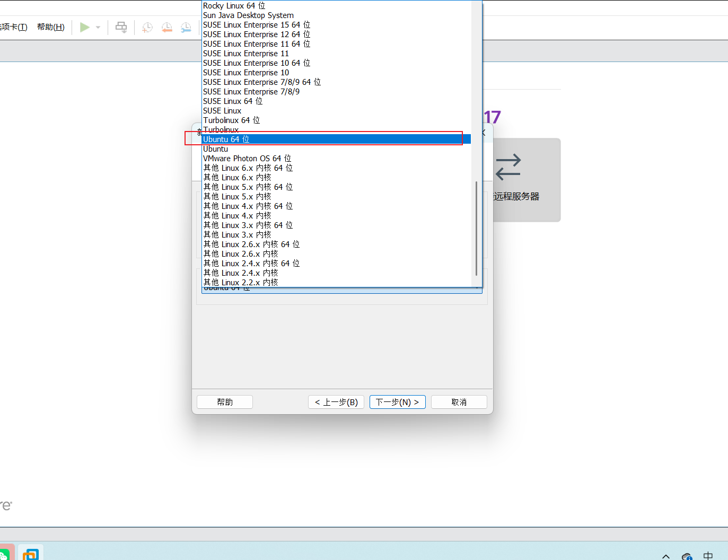Open VMware Workstation from the taskbar
This screenshot has width=728, height=560.
(x=31, y=553)
